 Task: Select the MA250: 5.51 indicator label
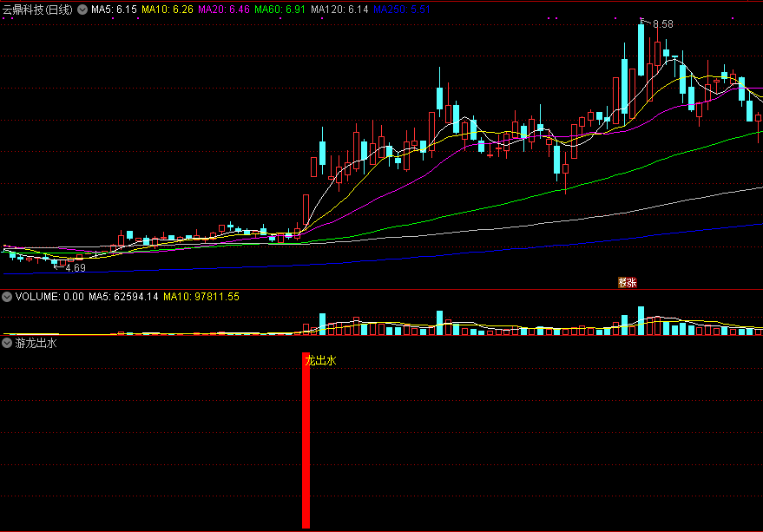click(402, 10)
